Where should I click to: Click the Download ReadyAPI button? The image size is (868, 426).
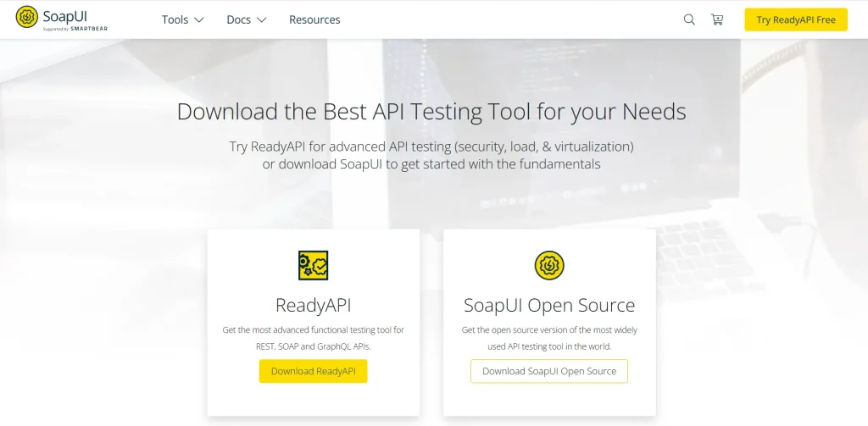(314, 371)
